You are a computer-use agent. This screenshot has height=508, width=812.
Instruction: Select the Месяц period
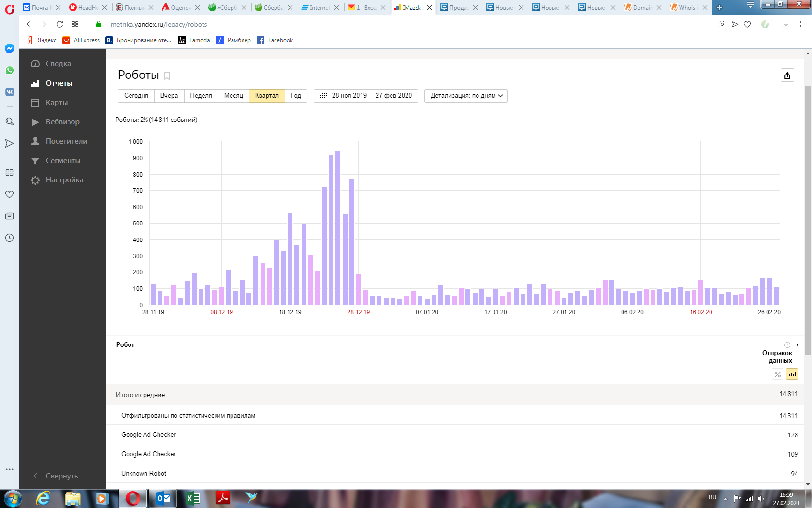pyautogui.click(x=233, y=96)
